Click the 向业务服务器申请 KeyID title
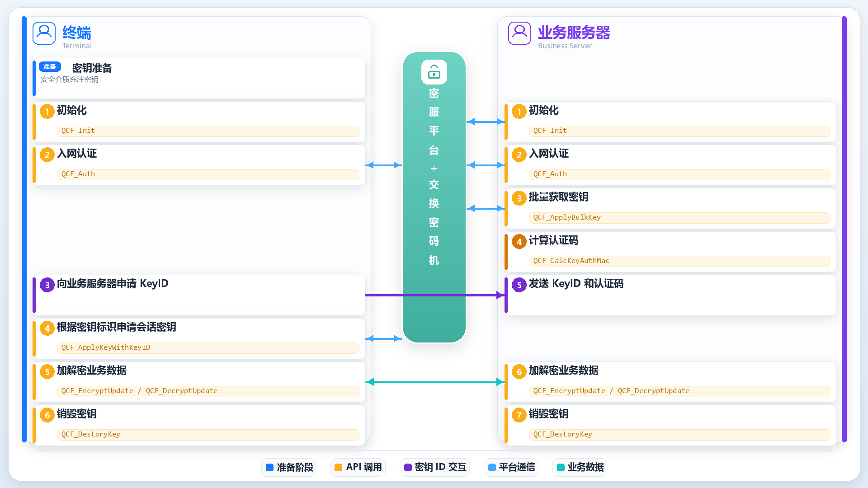The image size is (868, 488). (113, 284)
